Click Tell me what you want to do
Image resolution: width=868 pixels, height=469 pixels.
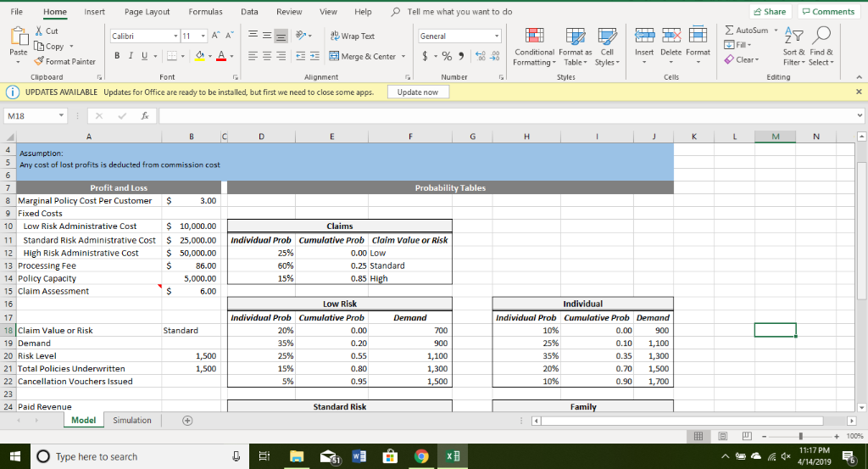459,12
